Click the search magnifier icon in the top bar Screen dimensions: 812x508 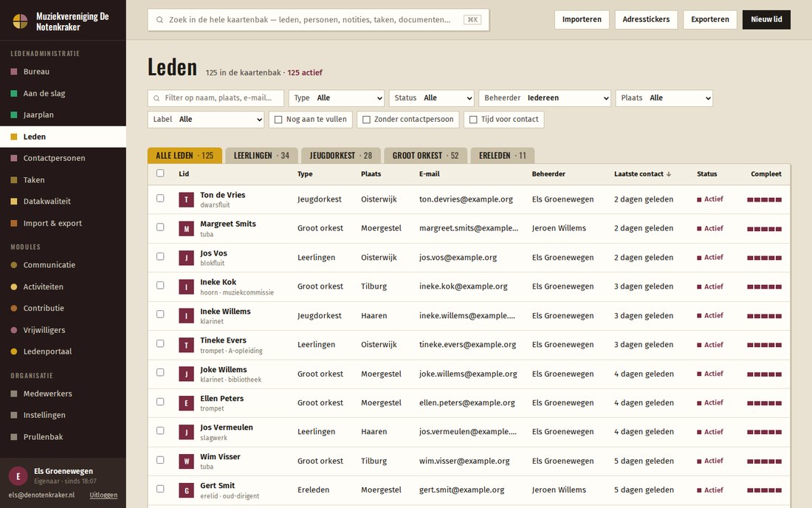point(159,20)
